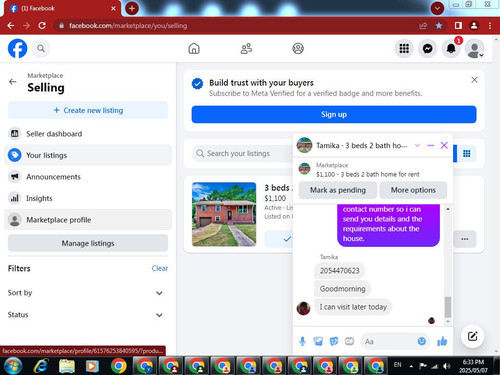Send a thumbs-up like in chat

click(442, 341)
